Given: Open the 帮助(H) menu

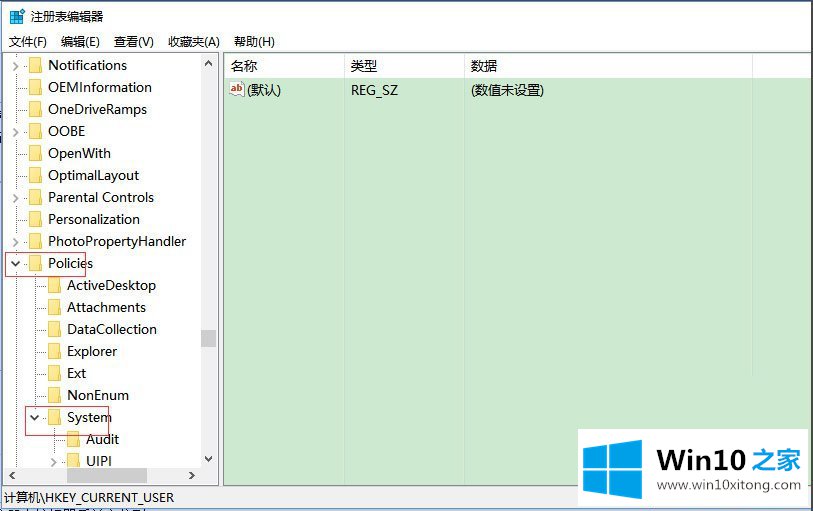Looking at the screenshot, I should point(254,41).
